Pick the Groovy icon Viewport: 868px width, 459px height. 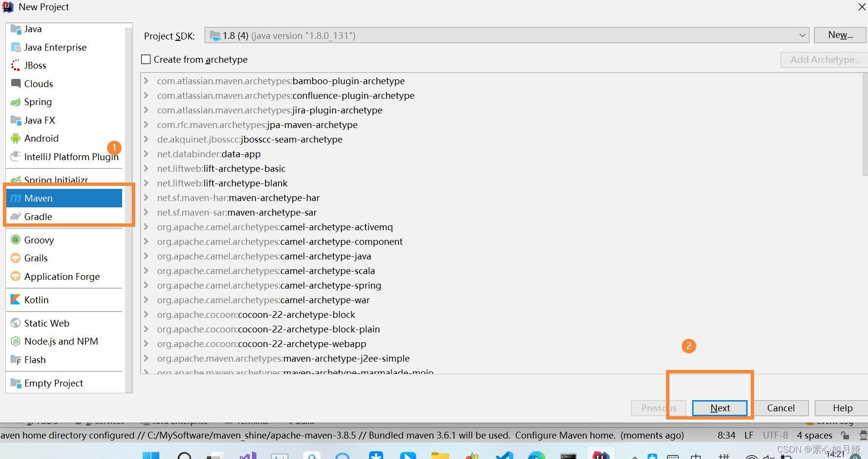tap(16, 239)
